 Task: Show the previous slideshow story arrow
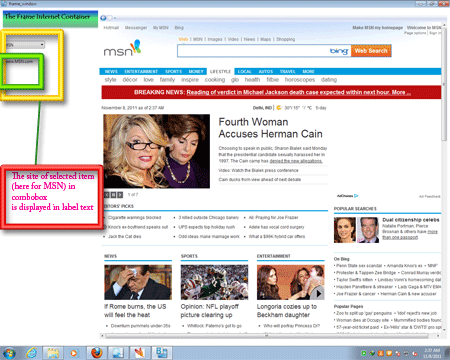point(107,195)
